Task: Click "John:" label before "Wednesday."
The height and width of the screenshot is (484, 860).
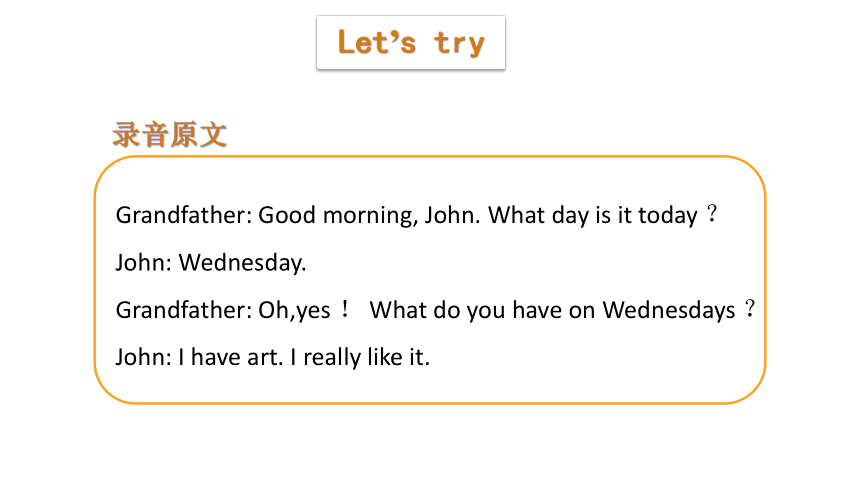Action: pos(144,263)
